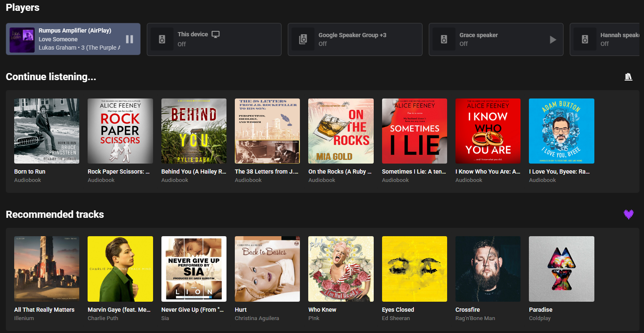Click the Hannah speaker device icon
The image size is (644, 333).
coord(585,39)
